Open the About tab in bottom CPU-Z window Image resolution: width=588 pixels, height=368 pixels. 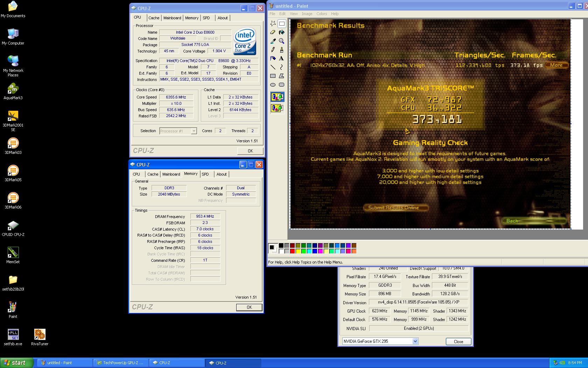pos(222,174)
